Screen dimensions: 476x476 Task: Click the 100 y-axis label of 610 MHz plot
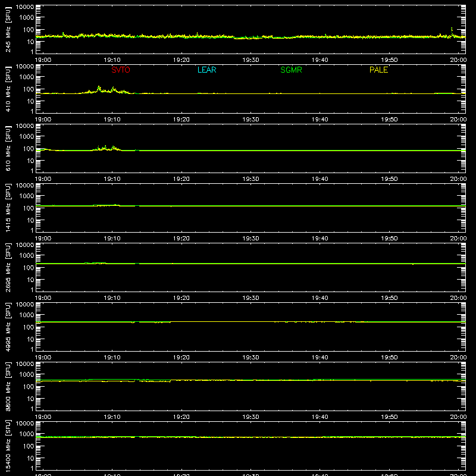pyautogui.click(x=29, y=149)
